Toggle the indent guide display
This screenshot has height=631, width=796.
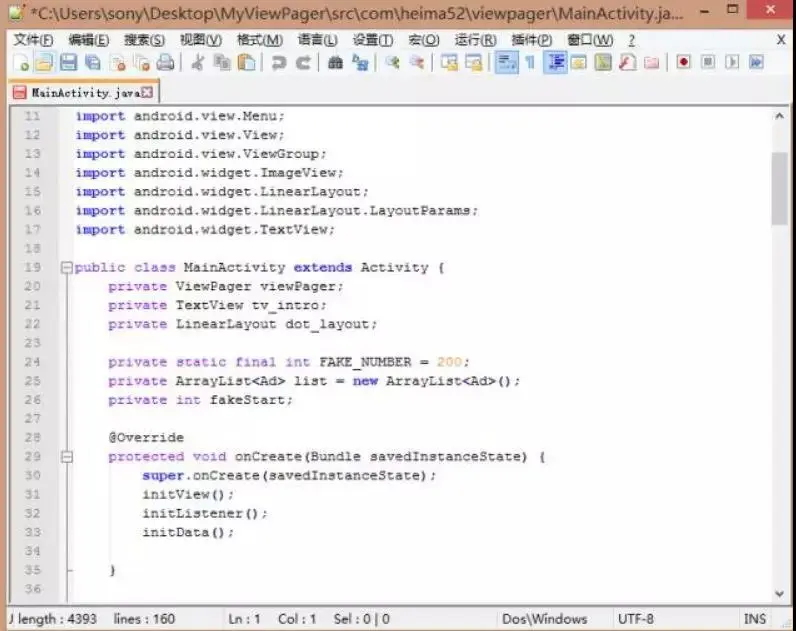555,63
